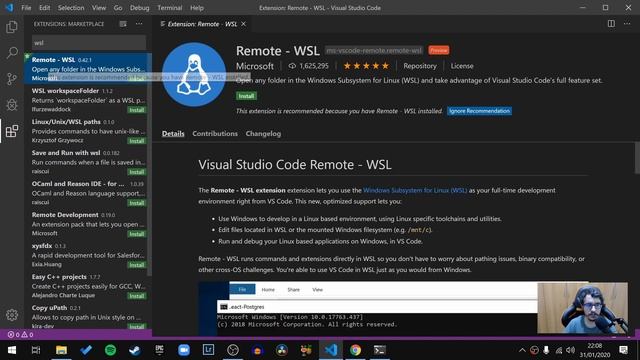The image size is (640, 360).
Task: Split the editor to the right
Action: tap(611, 24)
